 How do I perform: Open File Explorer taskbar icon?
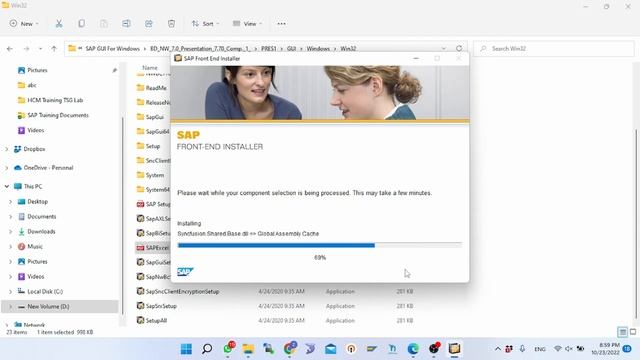(248, 349)
